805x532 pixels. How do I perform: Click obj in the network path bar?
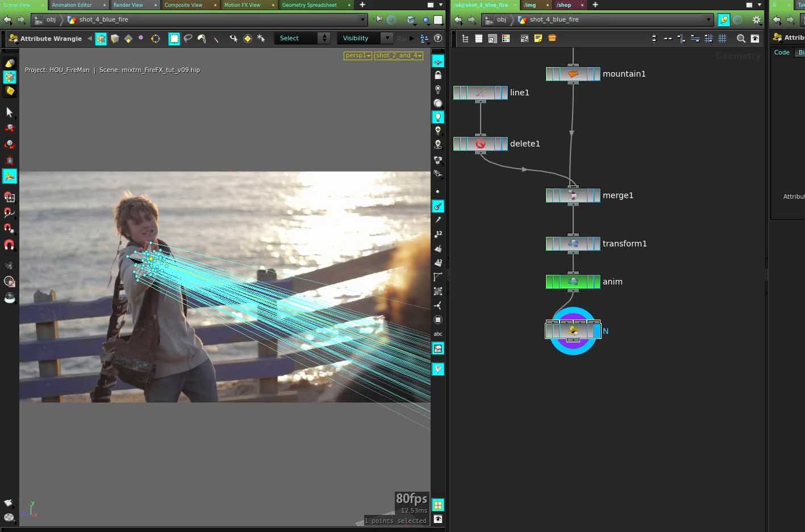tap(501, 20)
